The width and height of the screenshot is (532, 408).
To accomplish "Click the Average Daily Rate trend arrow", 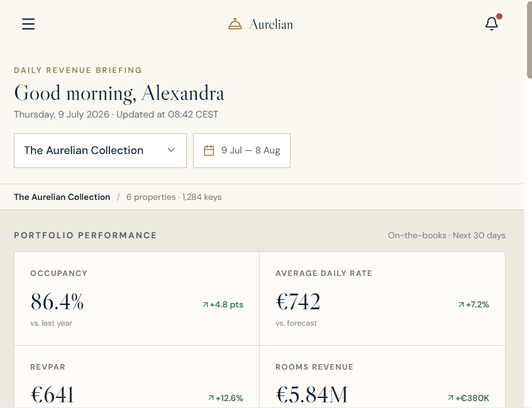I will [461, 304].
